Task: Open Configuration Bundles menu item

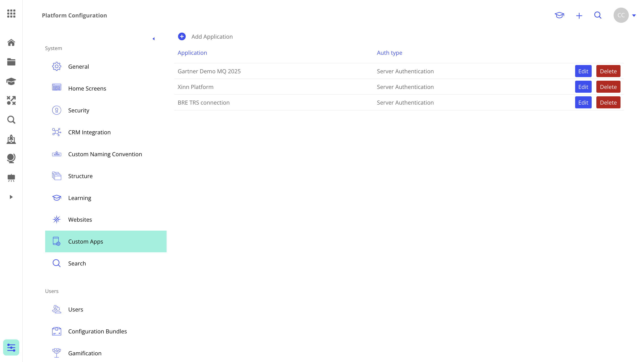Action: [106, 331]
